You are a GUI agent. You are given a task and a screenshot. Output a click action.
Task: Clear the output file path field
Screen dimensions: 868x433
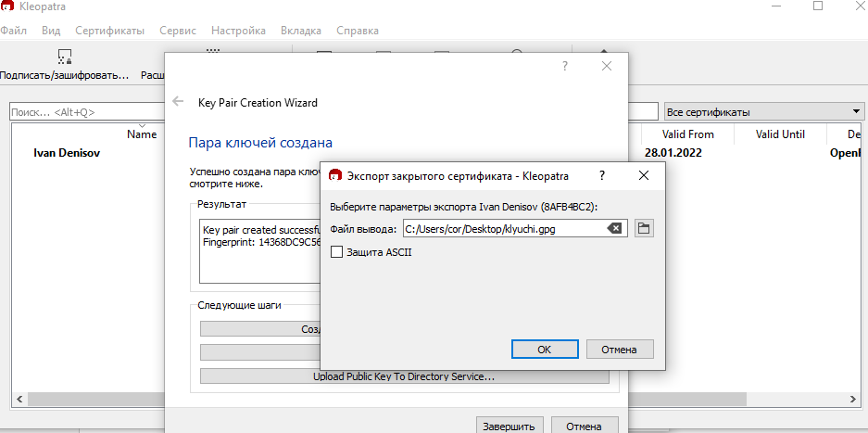(x=614, y=228)
